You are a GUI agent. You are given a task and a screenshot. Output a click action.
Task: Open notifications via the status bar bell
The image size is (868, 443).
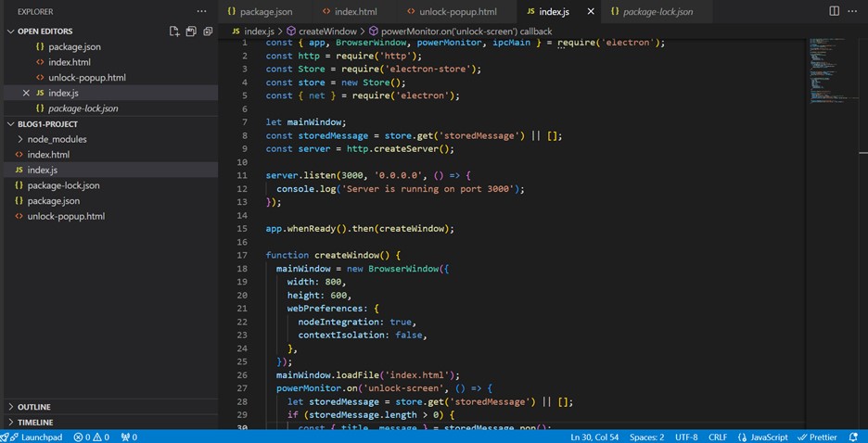tap(854, 437)
